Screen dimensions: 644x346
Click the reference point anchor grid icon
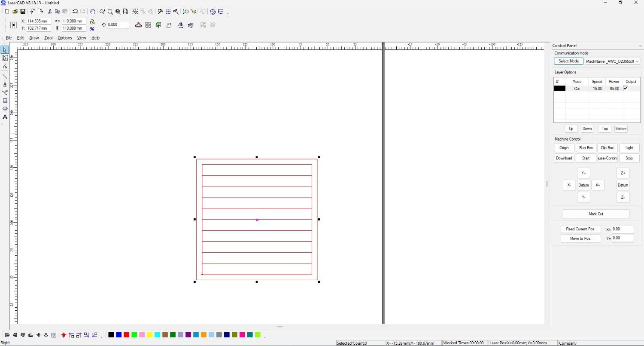(x=13, y=25)
